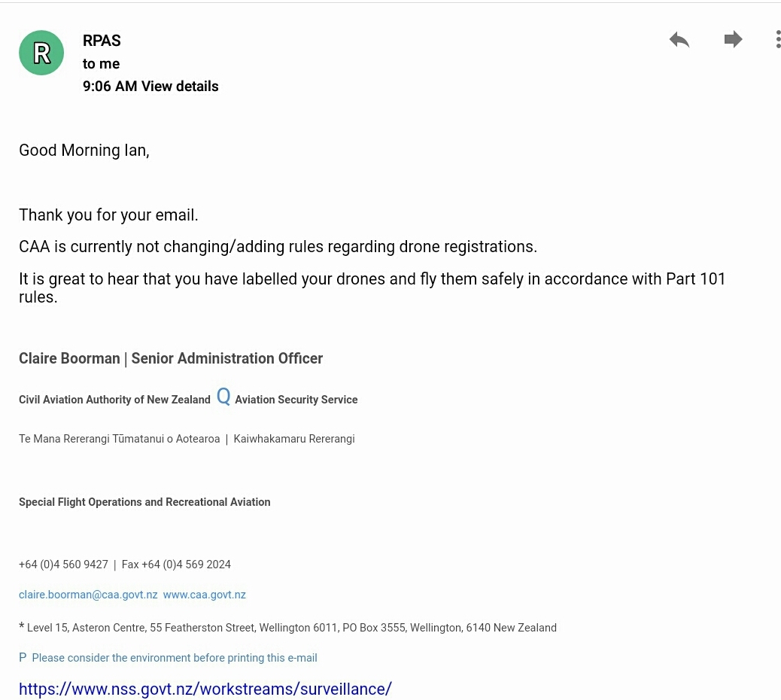Viewport: 781px width, 700px height.
Task: Click the green RPAS sender avatar
Action: coord(41,53)
